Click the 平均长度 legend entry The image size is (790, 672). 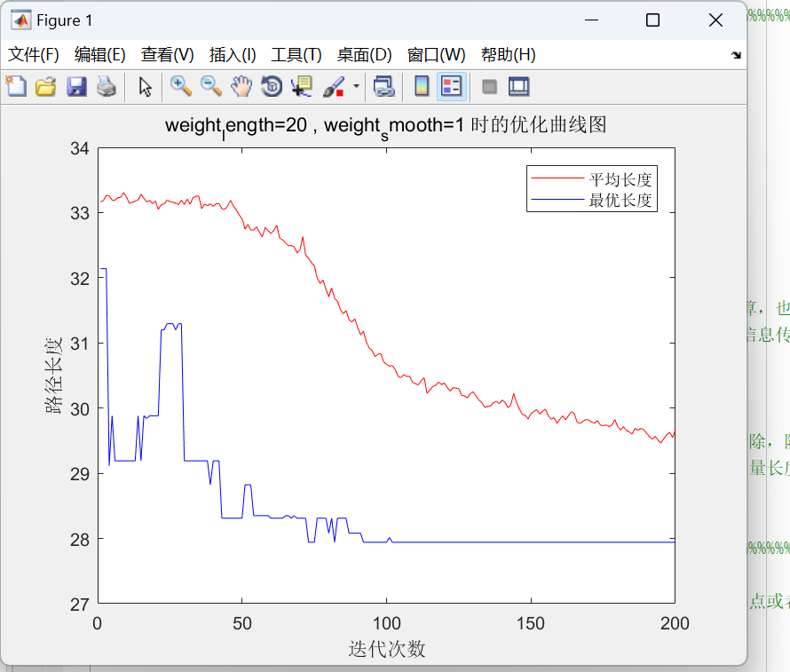(620, 180)
